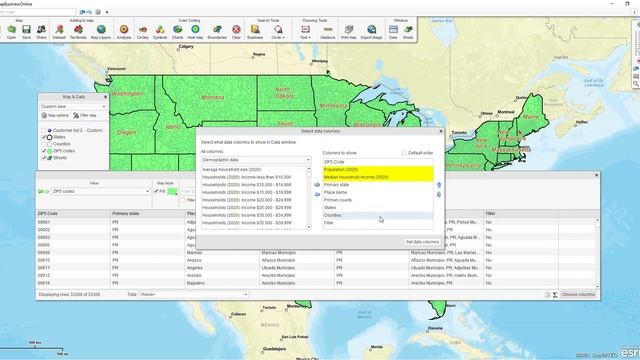This screenshot has height=360, width=640.
Task: Click Set data columns button
Action: click(x=422, y=242)
